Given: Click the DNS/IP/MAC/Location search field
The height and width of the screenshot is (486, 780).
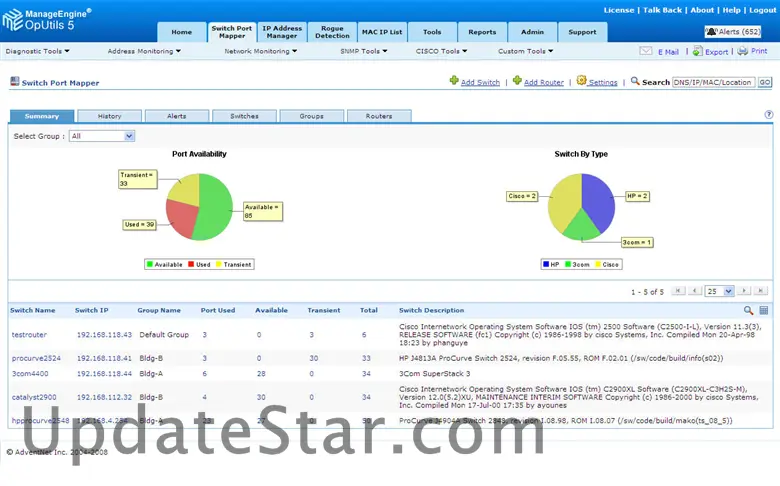Looking at the screenshot, I should pyautogui.click(x=713, y=82).
